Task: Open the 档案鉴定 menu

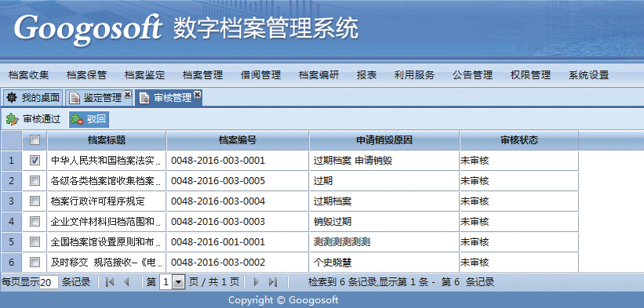Action: pos(144,75)
